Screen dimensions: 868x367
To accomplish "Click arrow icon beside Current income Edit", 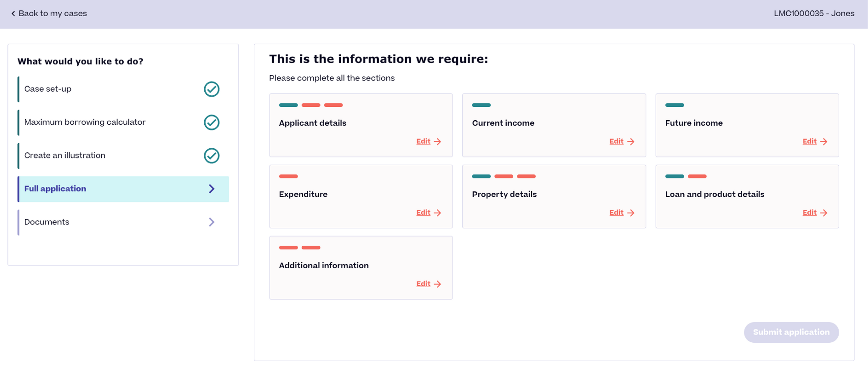I will [x=630, y=142].
